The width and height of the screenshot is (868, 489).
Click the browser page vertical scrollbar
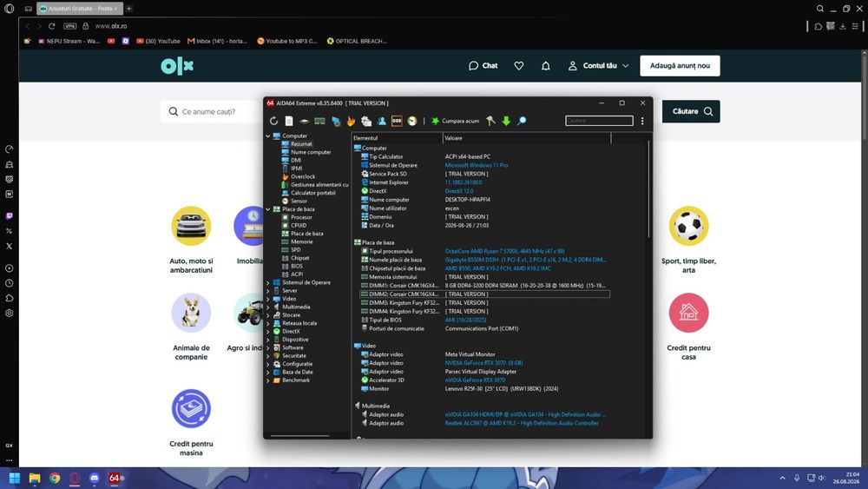click(865, 97)
